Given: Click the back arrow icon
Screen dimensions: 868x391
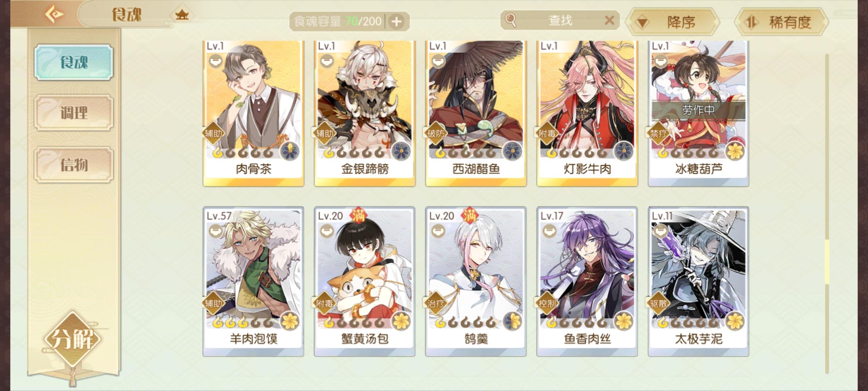Looking at the screenshot, I should click(x=54, y=14).
